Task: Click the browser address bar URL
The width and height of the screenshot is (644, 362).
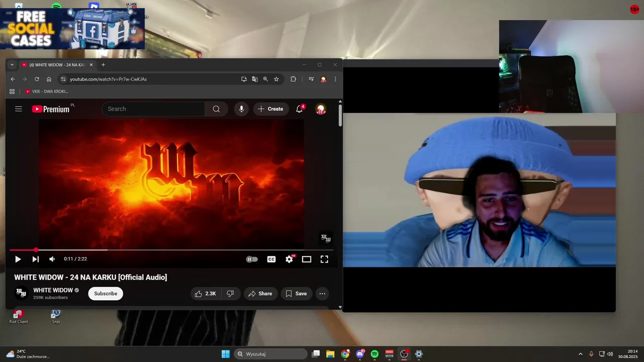Action: tap(108, 79)
